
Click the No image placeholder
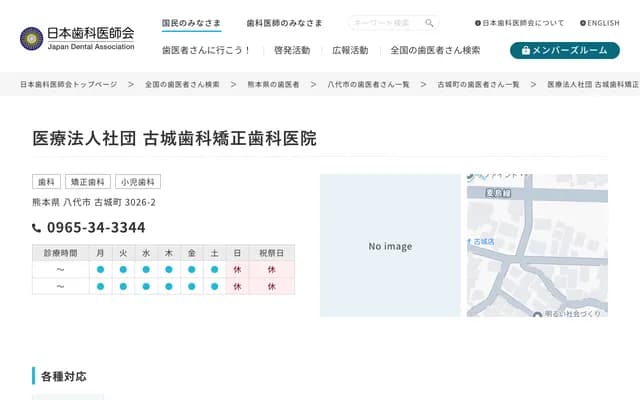(x=390, y=246)
